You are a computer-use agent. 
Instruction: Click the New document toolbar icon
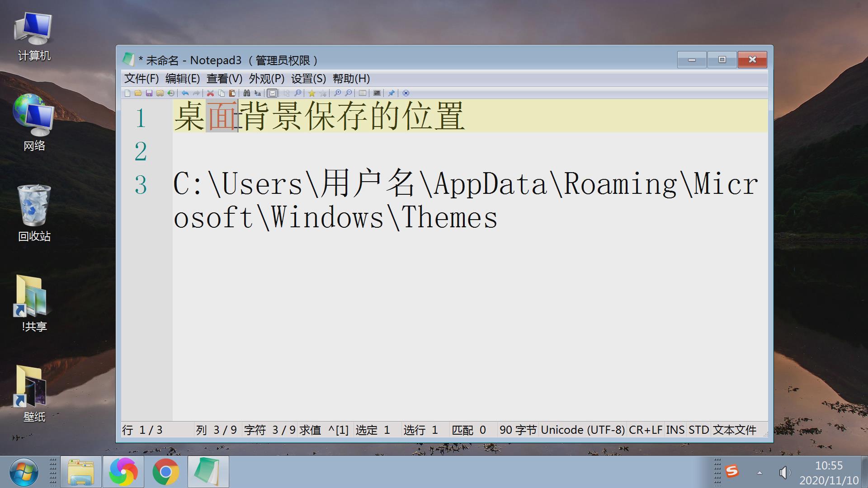point(127,93)
